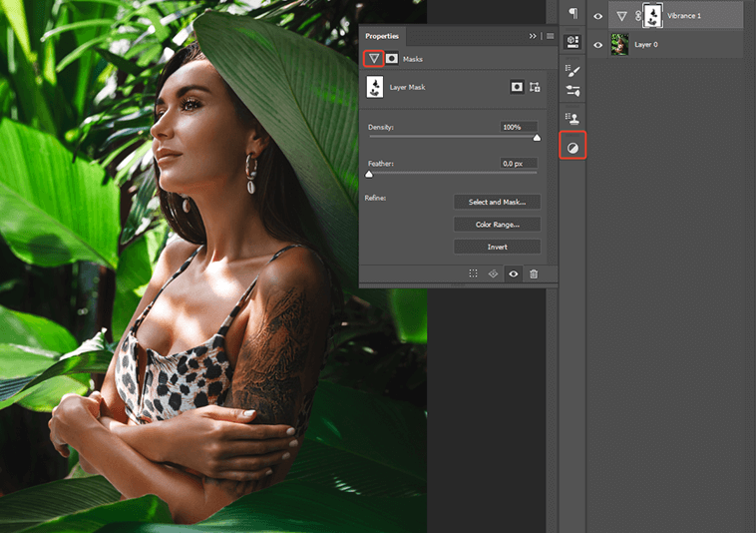Select the Layer 0 image thumbnail
Image resolution: width=756 pixels, height=533 pixels.
click(x=619, y=44)
